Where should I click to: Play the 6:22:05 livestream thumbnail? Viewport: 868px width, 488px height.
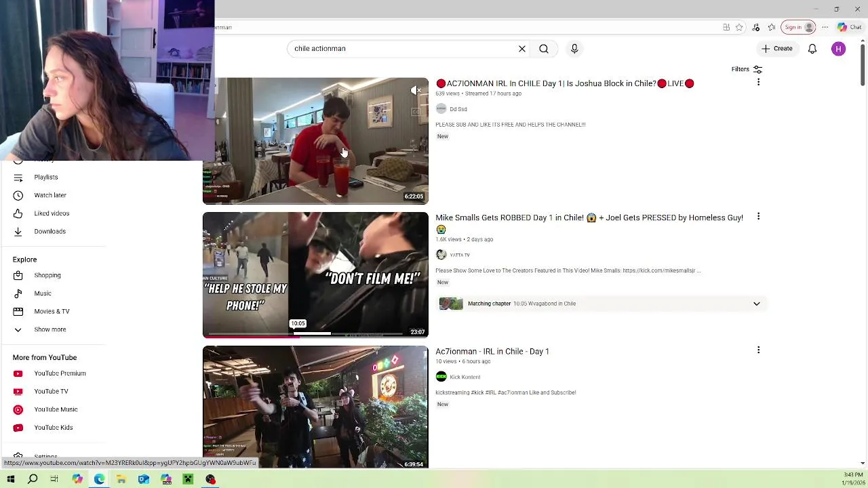coord(315,141)
